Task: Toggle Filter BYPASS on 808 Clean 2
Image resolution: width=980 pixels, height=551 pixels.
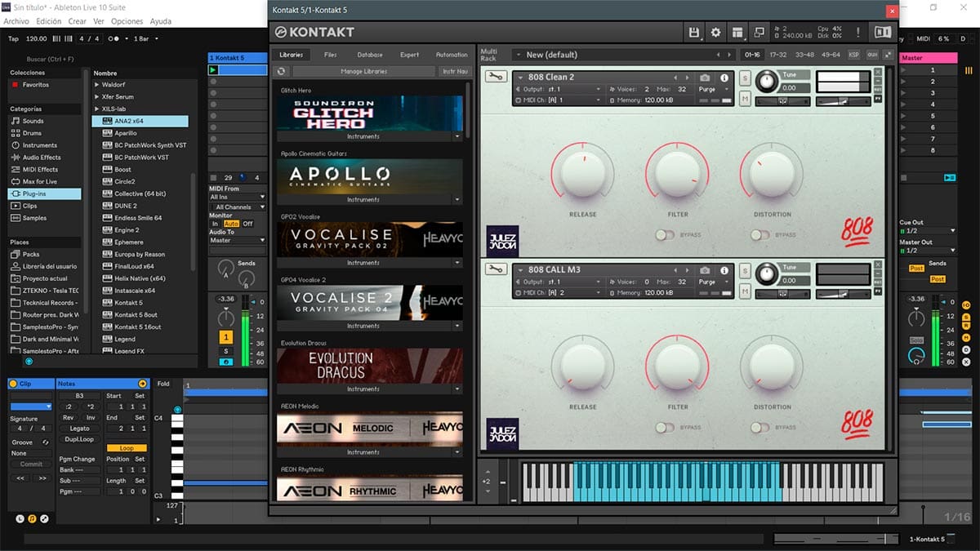Action: tap(665, 235)
